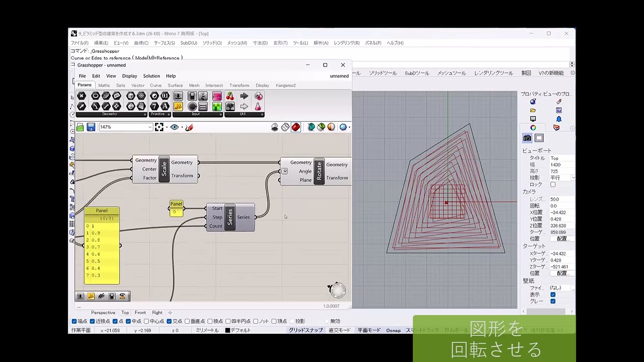The width and height of the screenshot is (644, 362).
Task: Click the Rotate component on canvas
Action: pos(318,171)
